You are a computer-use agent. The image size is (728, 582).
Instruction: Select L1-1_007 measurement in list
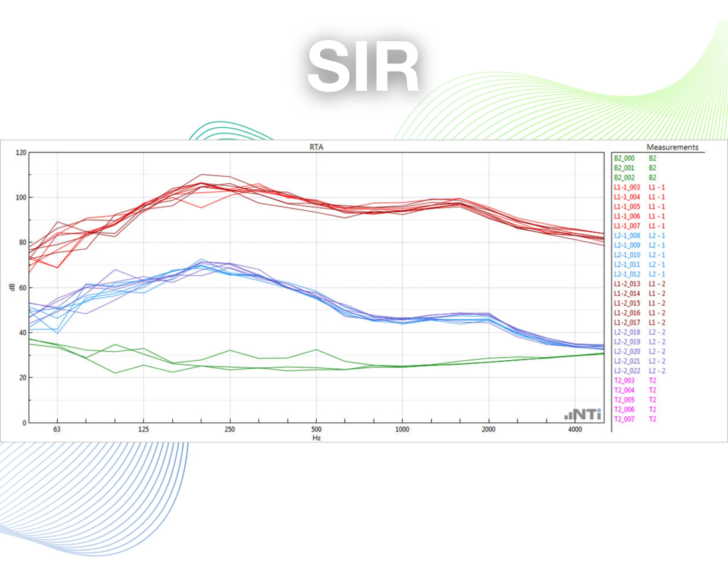tap(627, 226)
